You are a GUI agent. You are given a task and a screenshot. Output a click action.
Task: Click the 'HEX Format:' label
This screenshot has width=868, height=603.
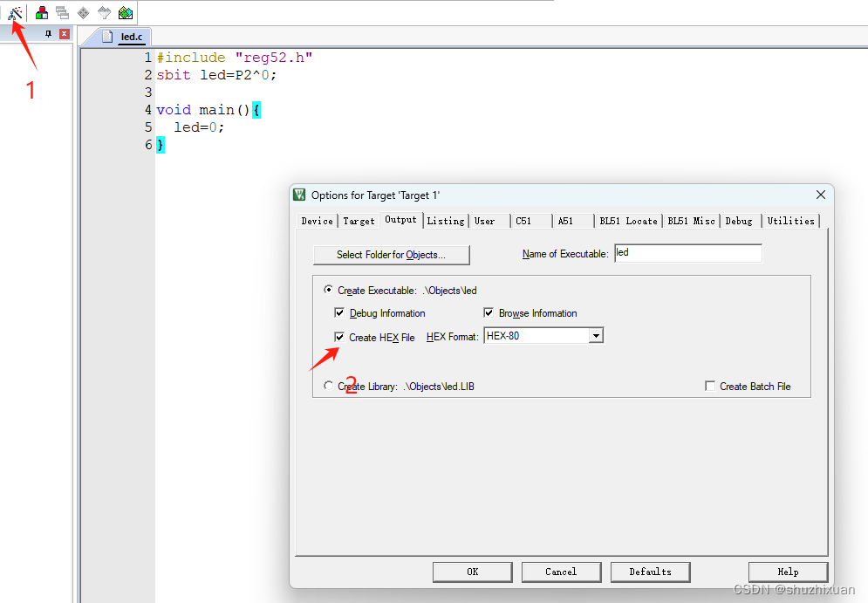(452, 337)
